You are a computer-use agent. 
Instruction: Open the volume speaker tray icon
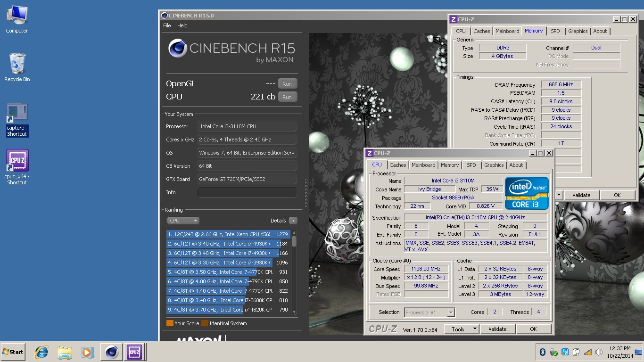(x=599, y=352)
